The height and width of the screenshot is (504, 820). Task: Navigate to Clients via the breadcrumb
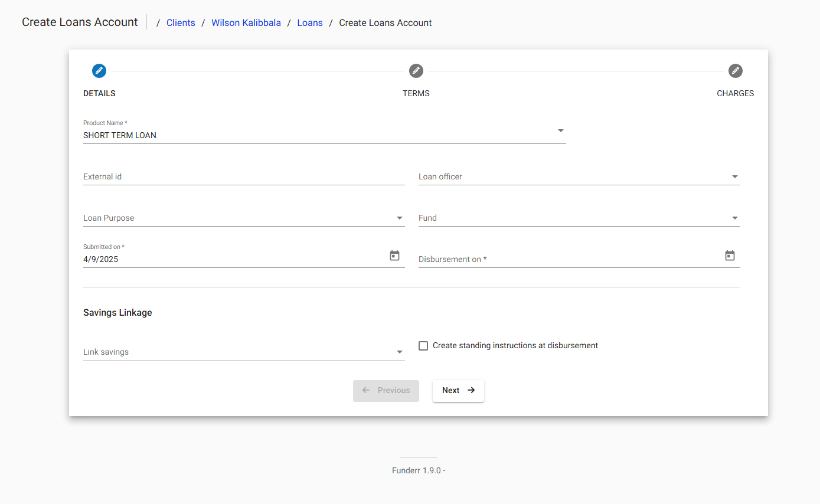point(181,22)
